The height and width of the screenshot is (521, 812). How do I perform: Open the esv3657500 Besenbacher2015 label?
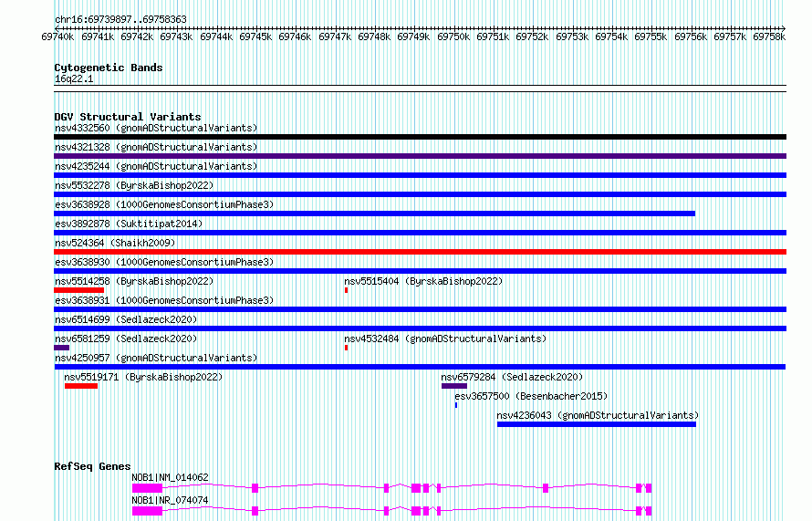(x=531, y=396)
